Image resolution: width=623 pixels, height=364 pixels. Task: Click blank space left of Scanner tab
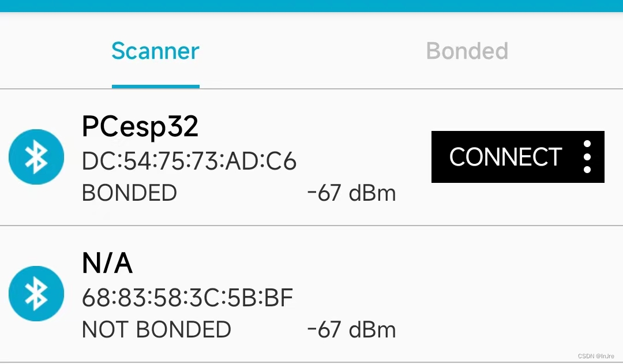point(52,51)
